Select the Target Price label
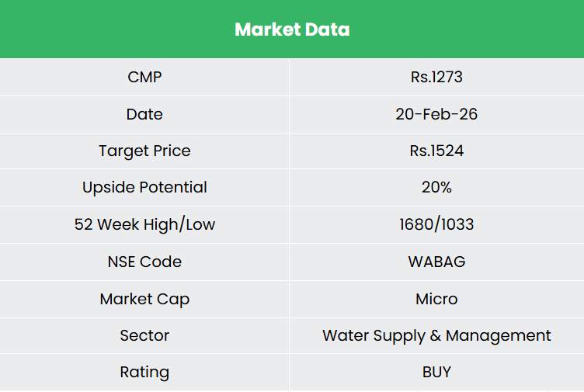The image size is (584, 392). [144, 151]
